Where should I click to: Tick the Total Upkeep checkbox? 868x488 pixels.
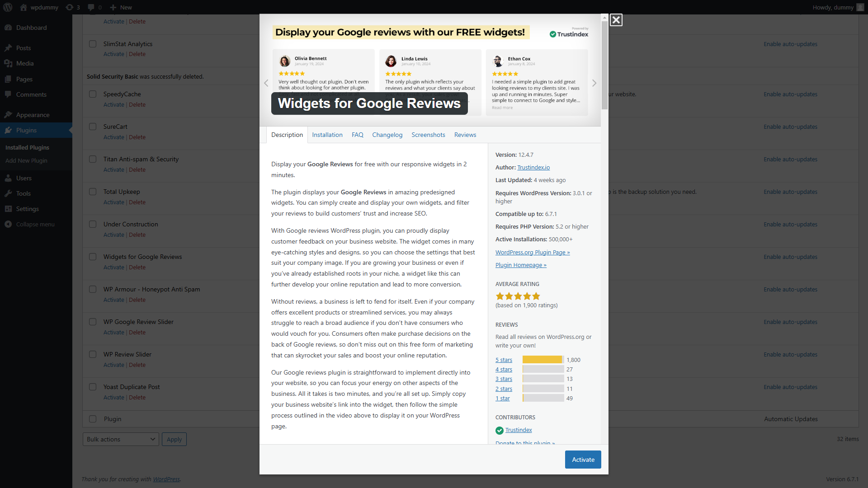(93, 192)
